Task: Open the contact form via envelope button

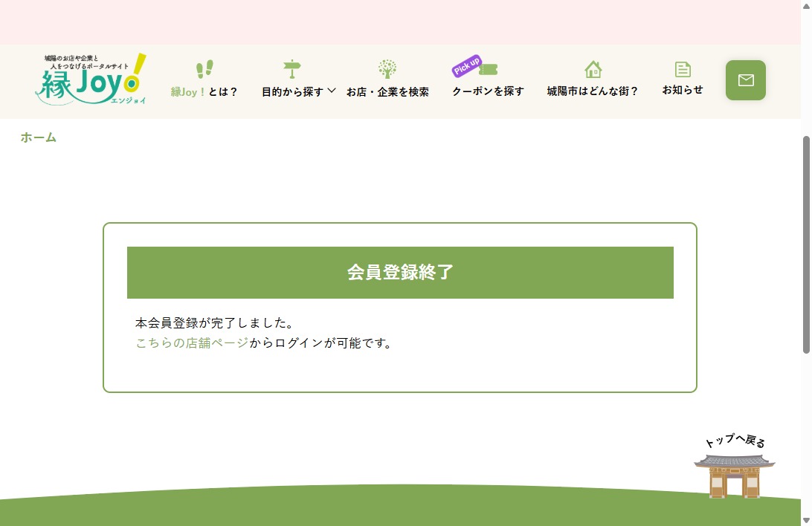Action: [x=746, y=80]
